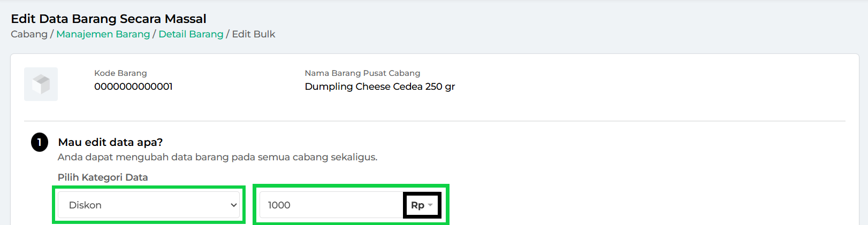Click the Cabang breadcrumb item
The width and height of the screenshot is (868, 225).
(x=29, y=34)
